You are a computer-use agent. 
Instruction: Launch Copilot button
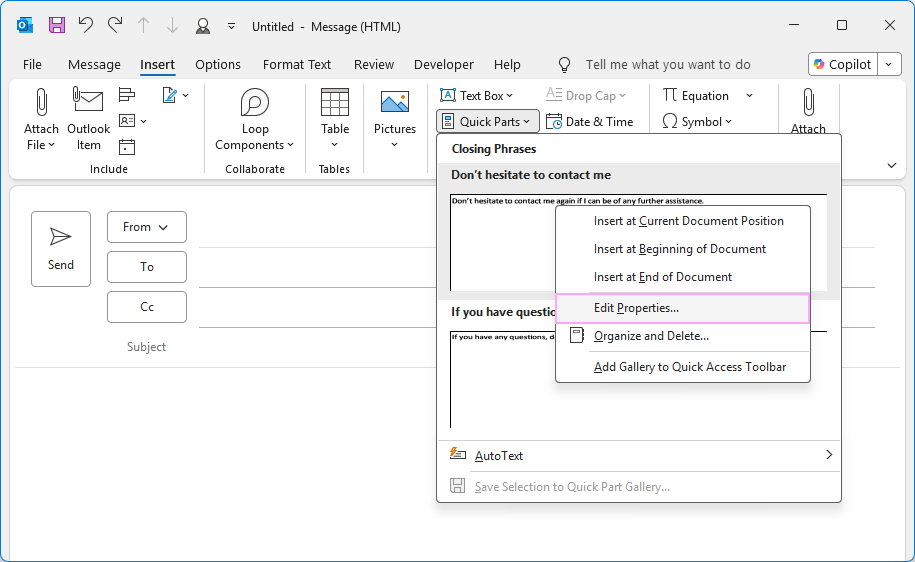pyautogui.click(x=843, y=64)
